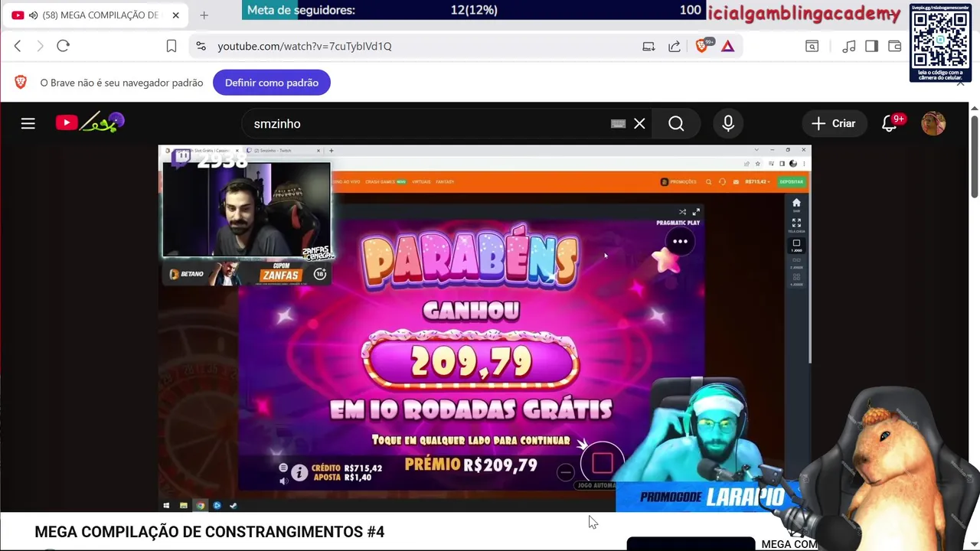Mute the tab via its speaker icon
The height and width of the screenshot is (551, 980).
[33, 15]
